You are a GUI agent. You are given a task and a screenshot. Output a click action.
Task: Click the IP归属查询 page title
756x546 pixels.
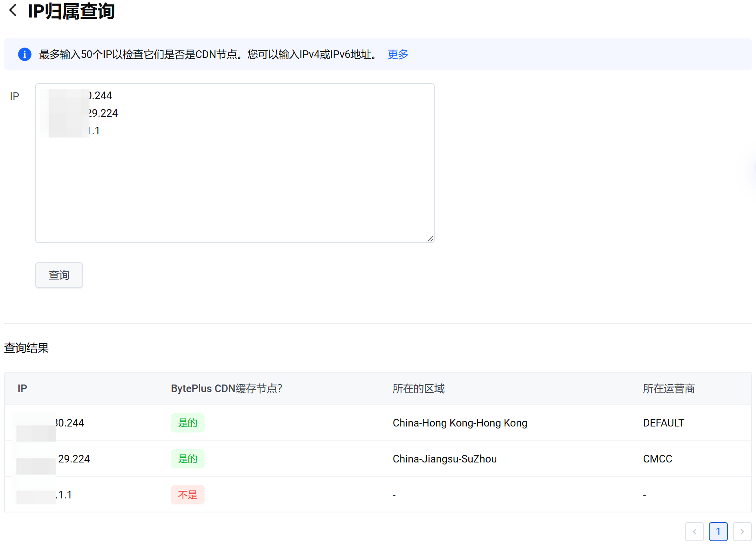click(x=72, y=11)
